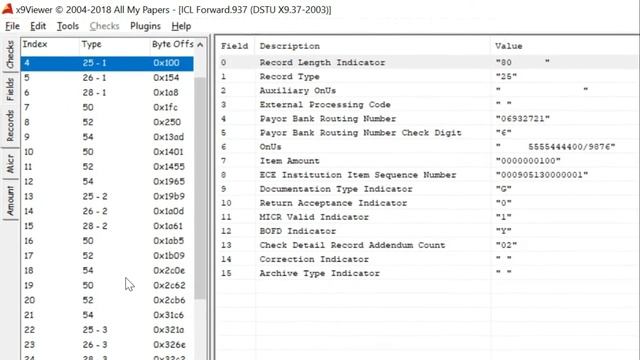Select record index 20 at offset 0x2cb6
The image size is (640, 360).
(x=107, y=300)
